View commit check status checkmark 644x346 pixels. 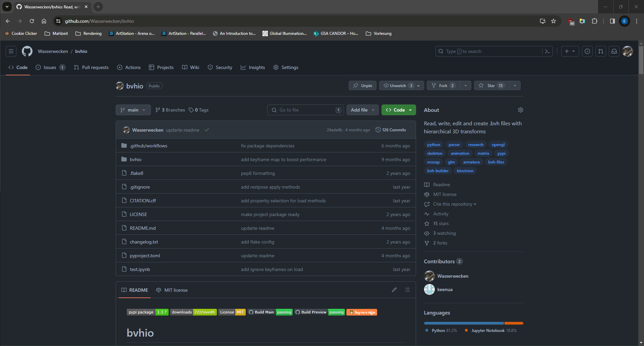(x=207, y=130)
